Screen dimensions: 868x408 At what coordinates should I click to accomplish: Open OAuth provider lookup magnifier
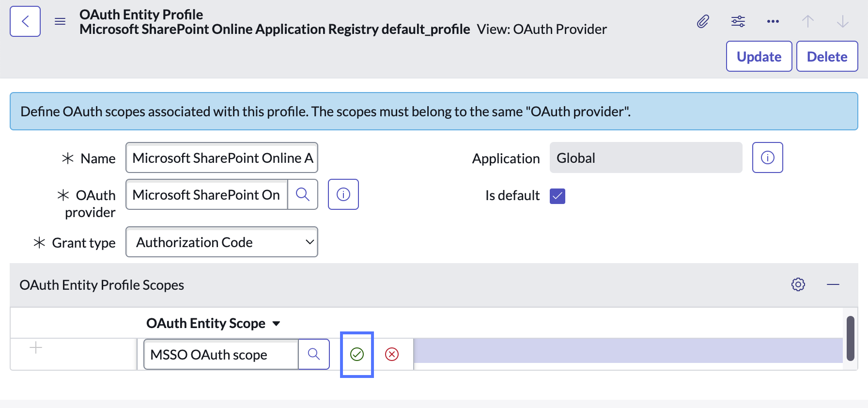tap(303, 194)
